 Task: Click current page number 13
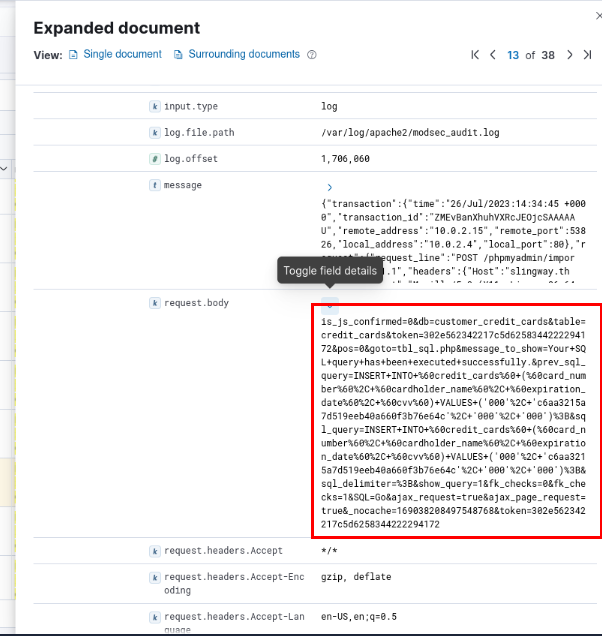coord(513,55)
